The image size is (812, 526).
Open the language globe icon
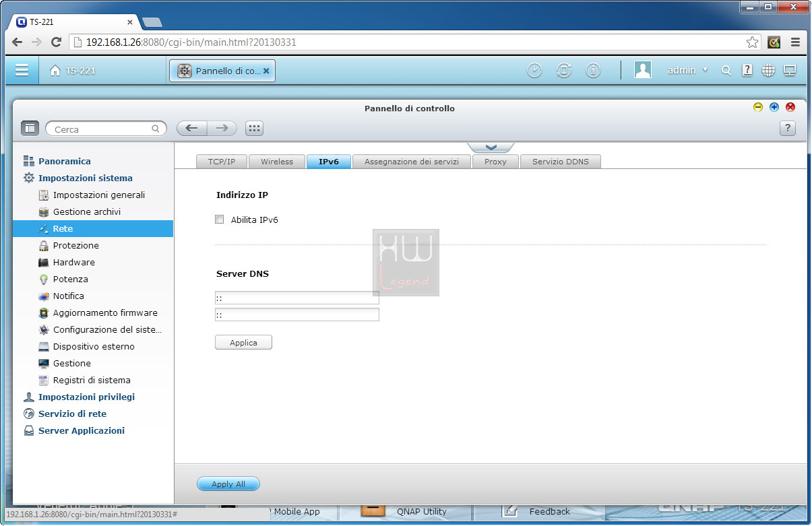(769, 70)
